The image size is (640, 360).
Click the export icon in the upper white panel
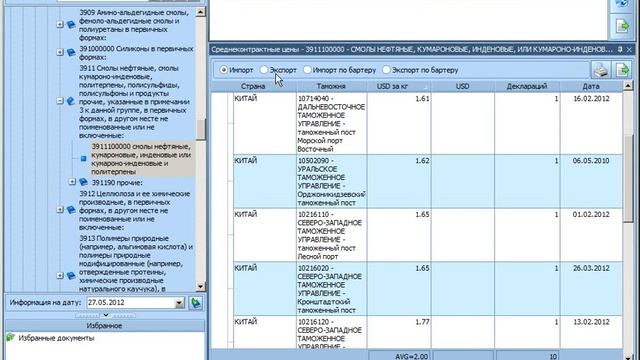click(x=622, y=26)
